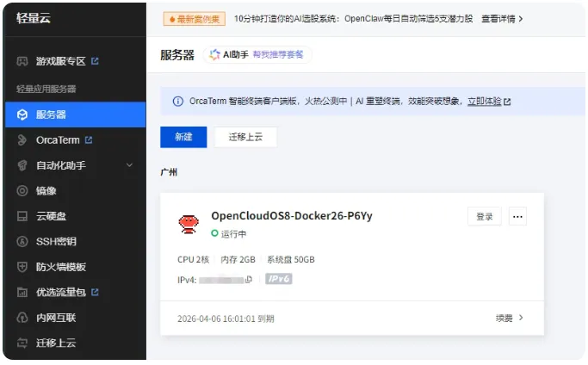Click the 广州 region heading
This screenshot has height=365, width=588.
(169, 172)
